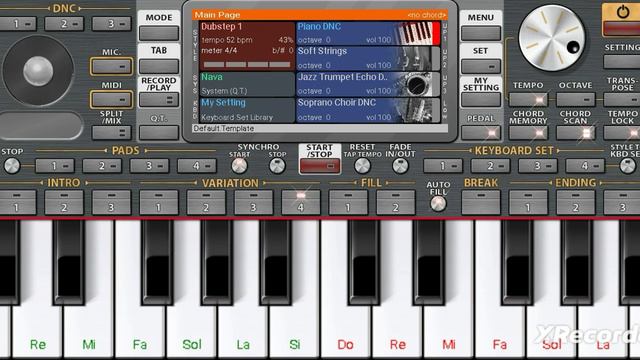640x360 pixels.
Task: Click the TAB button
Action: tap(159, 67)
